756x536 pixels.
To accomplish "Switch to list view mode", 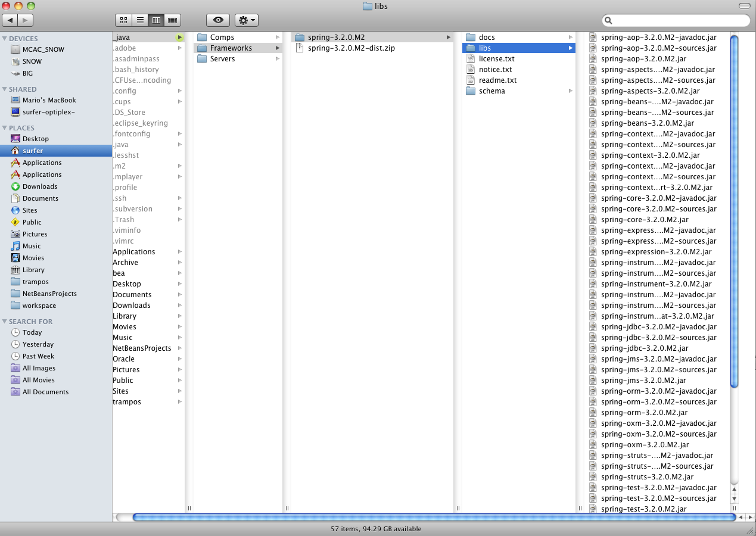I will point(140,20).
